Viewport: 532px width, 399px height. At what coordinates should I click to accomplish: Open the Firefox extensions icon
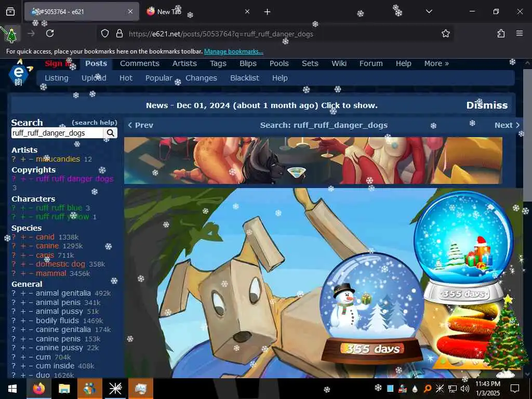(x=501, y=33)
